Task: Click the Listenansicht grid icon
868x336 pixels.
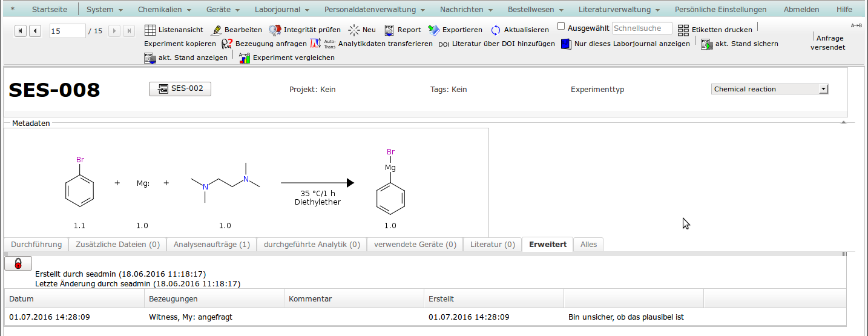Action: pos(151,30)
